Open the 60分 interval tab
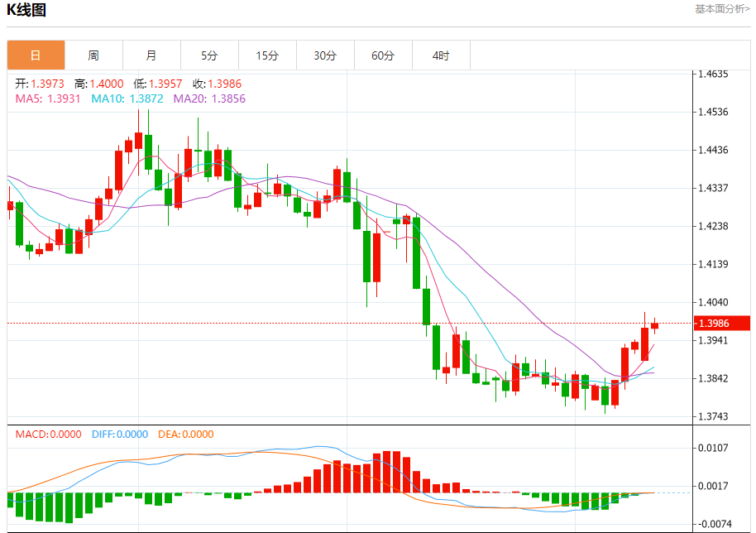 click(x=383, y=55)
